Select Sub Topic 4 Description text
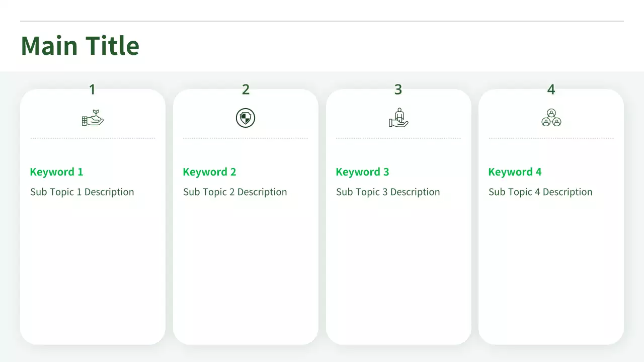Screen dimensions: 644x362 [540, 192]
